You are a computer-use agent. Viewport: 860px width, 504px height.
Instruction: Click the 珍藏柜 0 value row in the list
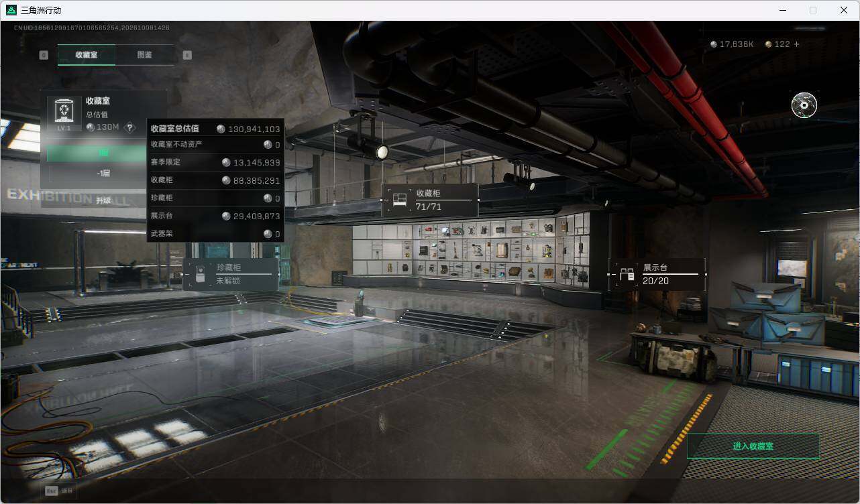[215, 198]
